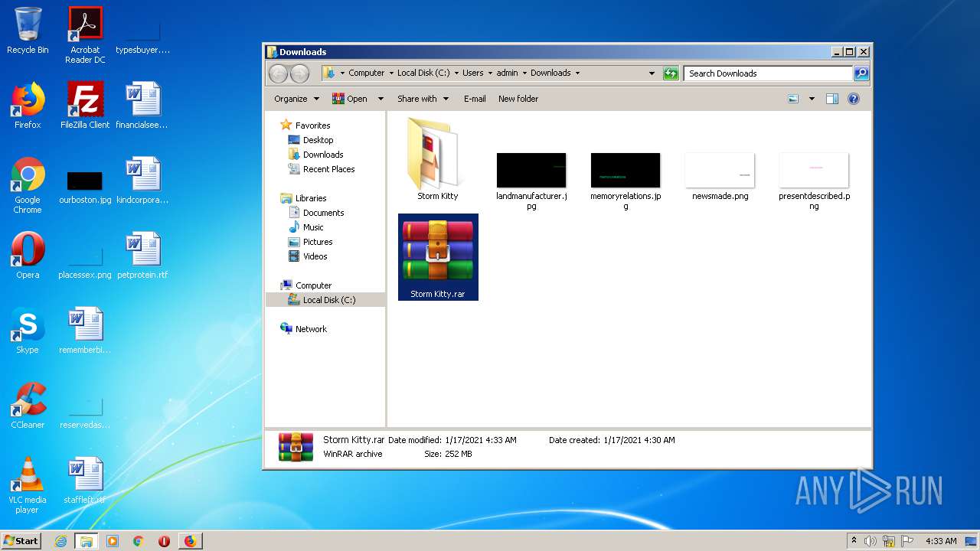Open the volume control in system tray

pos(871,541)
